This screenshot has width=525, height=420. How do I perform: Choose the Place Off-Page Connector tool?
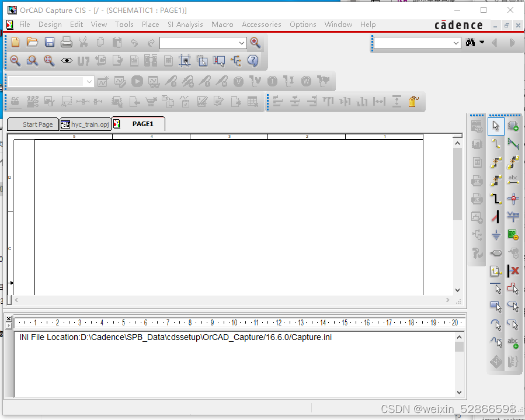point(496,270)
